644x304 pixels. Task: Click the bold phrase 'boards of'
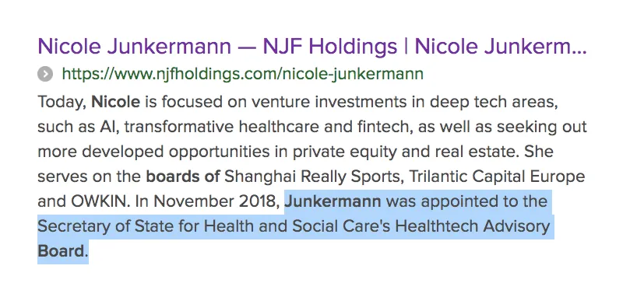click(x=183, y=176)
